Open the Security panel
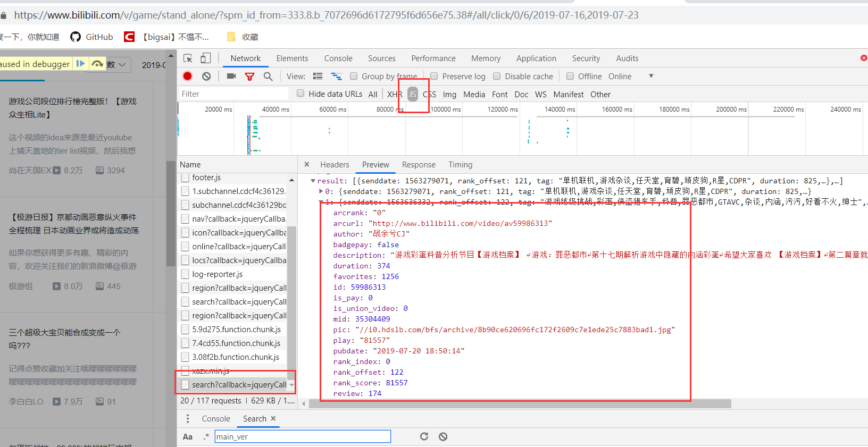The image size is (868, 447). [586, 58]
